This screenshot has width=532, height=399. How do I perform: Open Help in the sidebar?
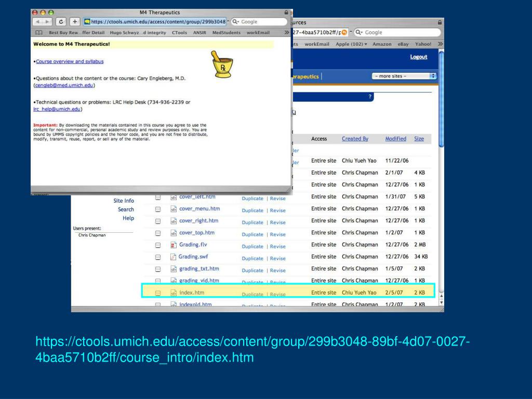point(128,218)
